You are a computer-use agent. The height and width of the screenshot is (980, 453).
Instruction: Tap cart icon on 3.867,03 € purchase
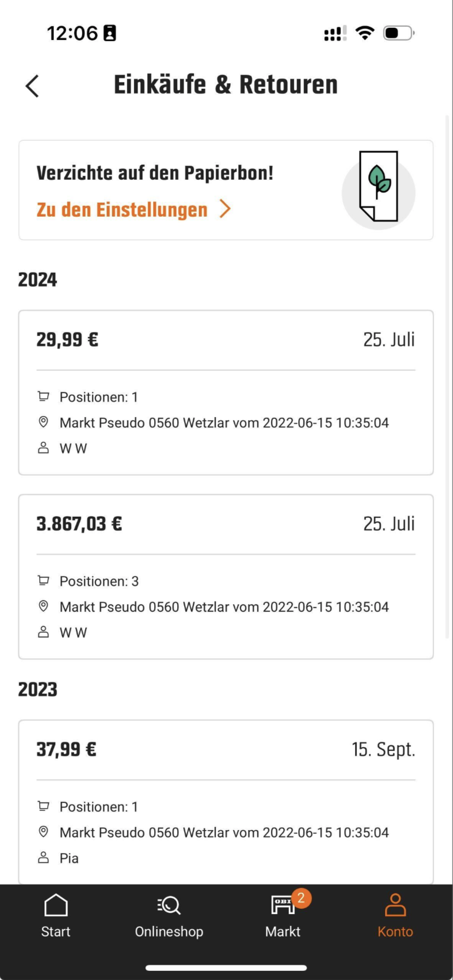[43, 580]
